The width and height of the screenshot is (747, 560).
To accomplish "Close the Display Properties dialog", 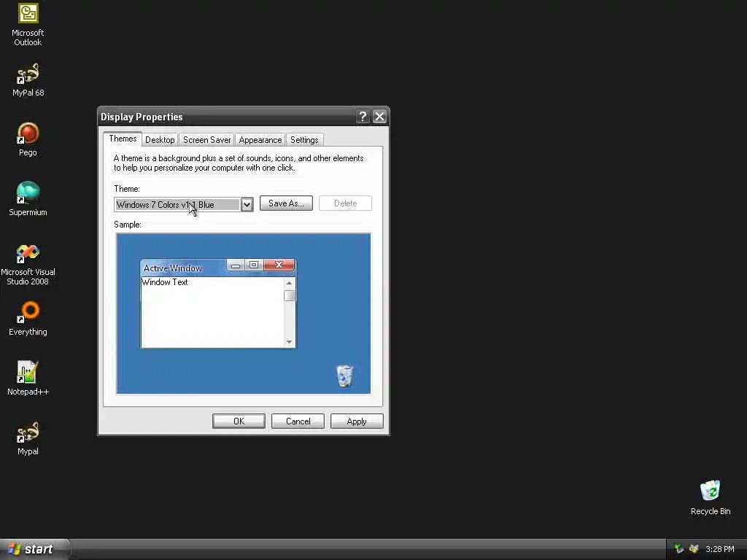I will pos(379,117).
